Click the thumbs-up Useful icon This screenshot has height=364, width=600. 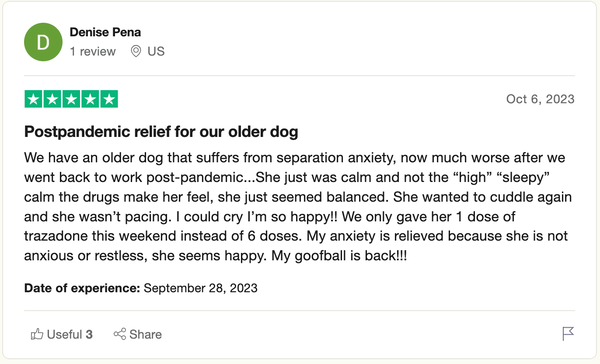[x=37, y=334]
